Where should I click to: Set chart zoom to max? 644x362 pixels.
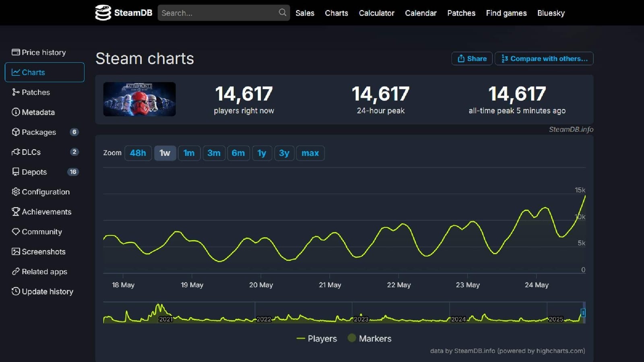[x=310, y=153]
